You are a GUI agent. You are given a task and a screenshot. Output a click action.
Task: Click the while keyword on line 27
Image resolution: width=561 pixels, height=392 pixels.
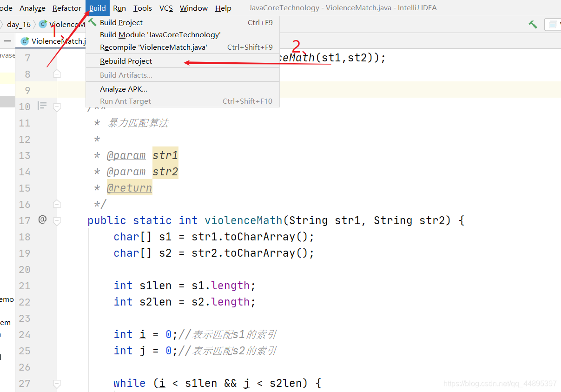[130, 383]
